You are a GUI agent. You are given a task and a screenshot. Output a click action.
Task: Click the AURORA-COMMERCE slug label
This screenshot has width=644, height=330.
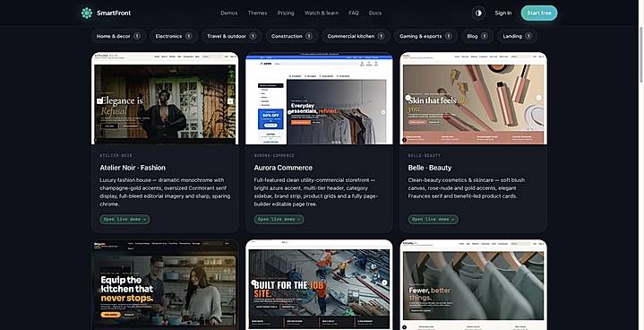(x=274, y=156)
